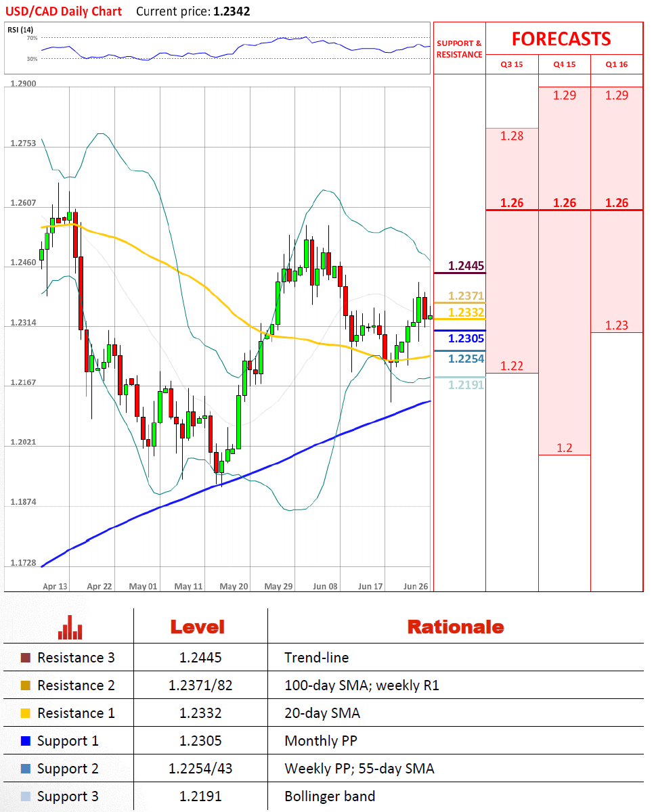Click the 1.2305 label beside the chart
The width and height of the screenshot is (656, 812).
click(466, 338)
